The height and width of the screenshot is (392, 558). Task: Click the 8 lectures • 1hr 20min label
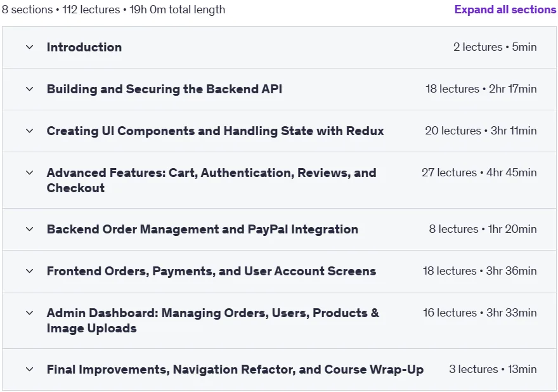(x=483, y=229)
